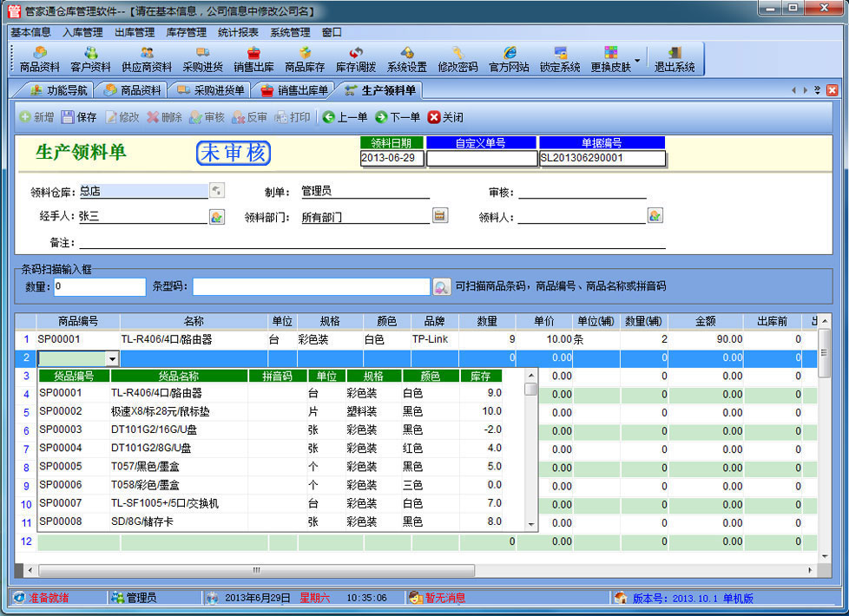Screen dimensions: 849x616
Task: Open 供应商资料 from the toolbar
Action: coord(146,59)
